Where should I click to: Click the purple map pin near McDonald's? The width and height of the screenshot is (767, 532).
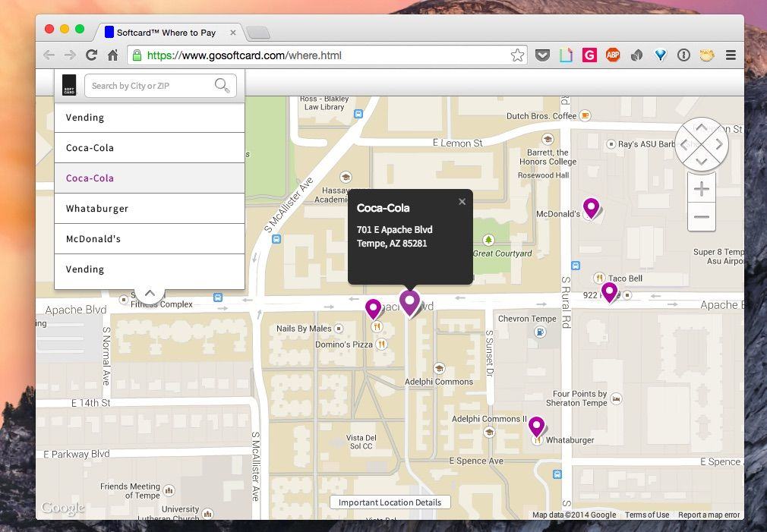(x=591, y=206)
